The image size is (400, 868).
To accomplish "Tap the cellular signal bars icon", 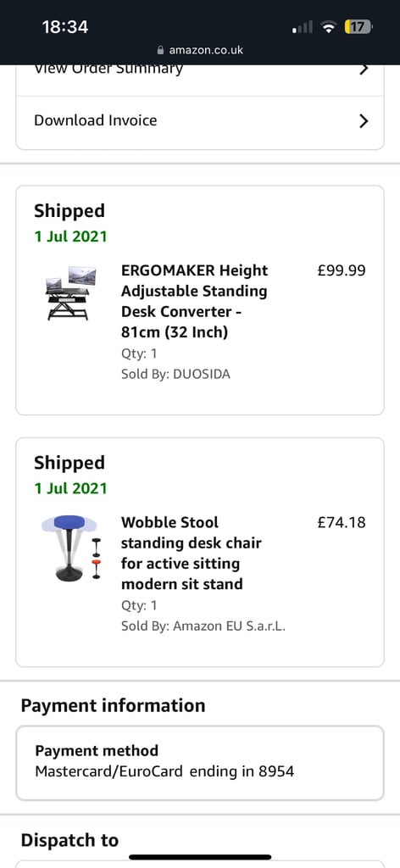I will pos(303,26).
